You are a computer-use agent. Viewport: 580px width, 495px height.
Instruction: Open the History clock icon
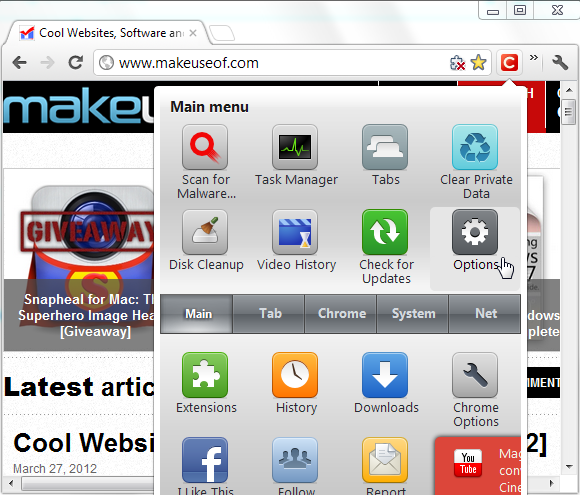(295, 375)
